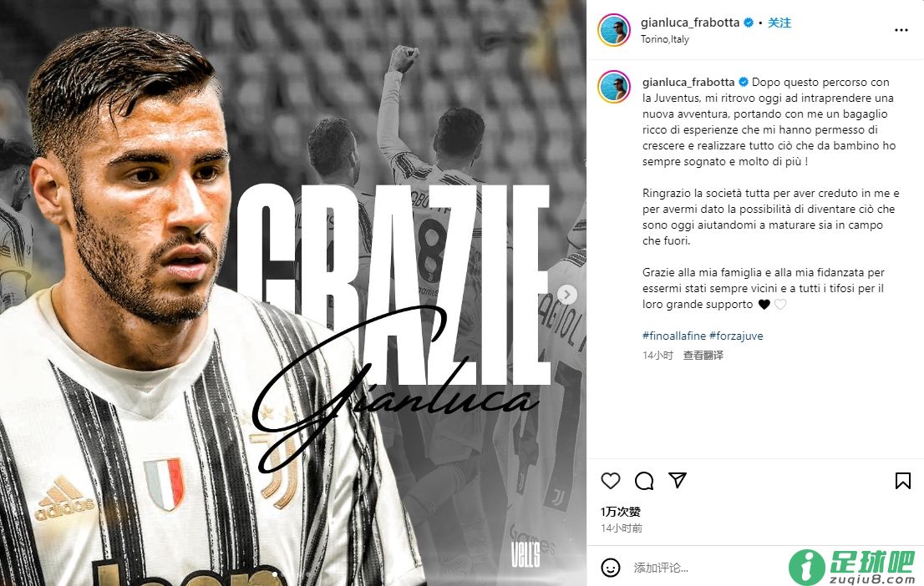Show the caption translation via 查看翻译
The image size is (924, 586).
(703, 355)
